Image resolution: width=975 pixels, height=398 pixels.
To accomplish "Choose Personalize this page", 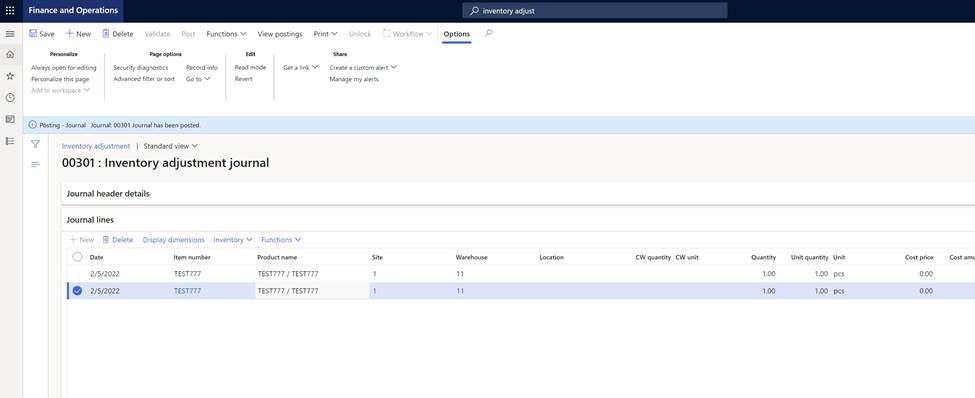I will point(60,79).
